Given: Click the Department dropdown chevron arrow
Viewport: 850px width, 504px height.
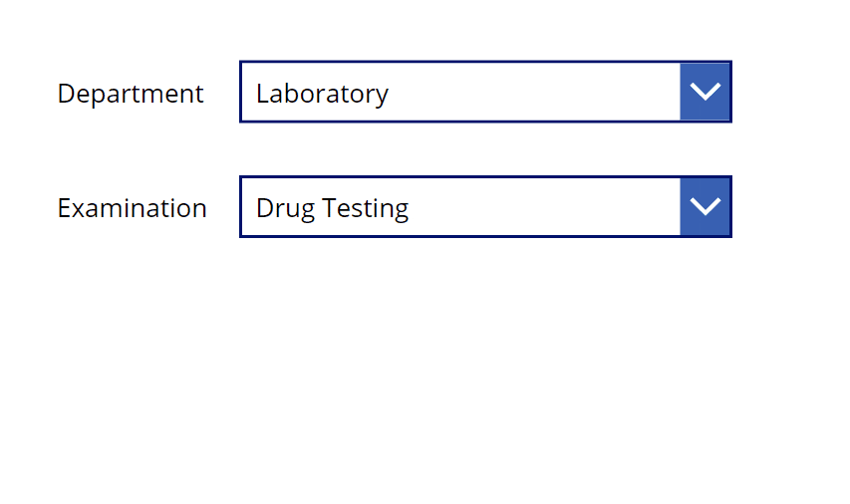Looking at the screenshot, I should (x=705, y=92).
